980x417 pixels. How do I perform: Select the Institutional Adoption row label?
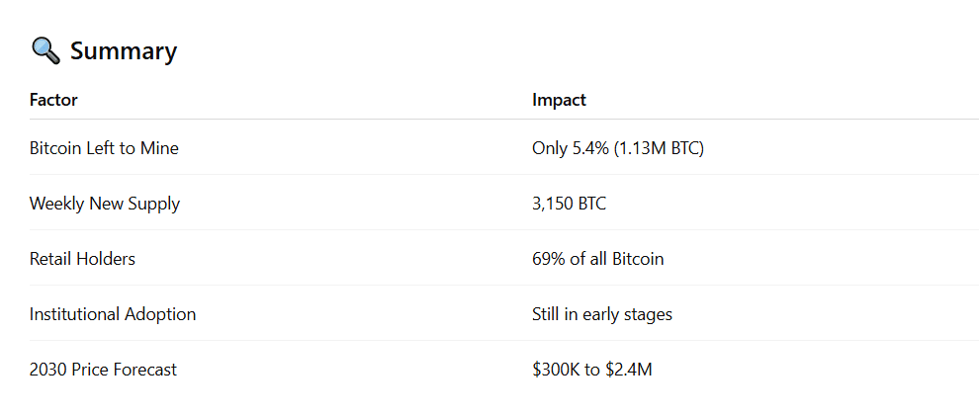[x=113, y=314]
